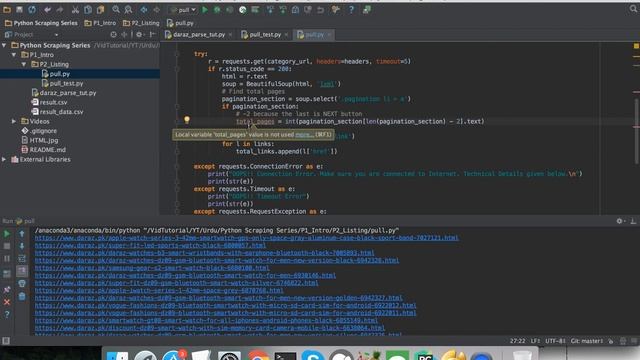Open the apple-watch-series-3 URL in console
Viewport: 640px width, 360px height.
pyautogui.click(x=247, y=238)
